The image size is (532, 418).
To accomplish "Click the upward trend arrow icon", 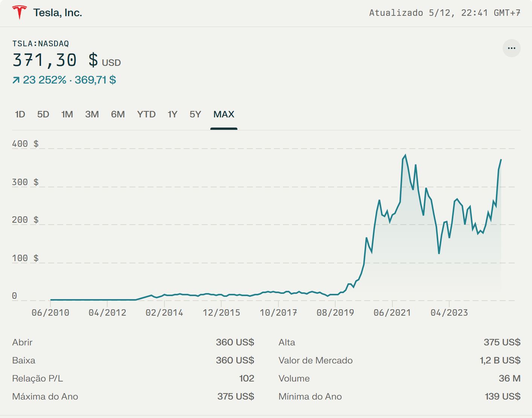I will point(16,80).
